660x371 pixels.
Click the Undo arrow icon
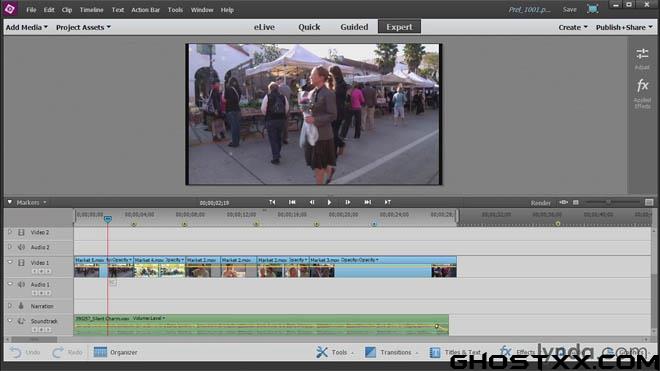coord(16,352)
